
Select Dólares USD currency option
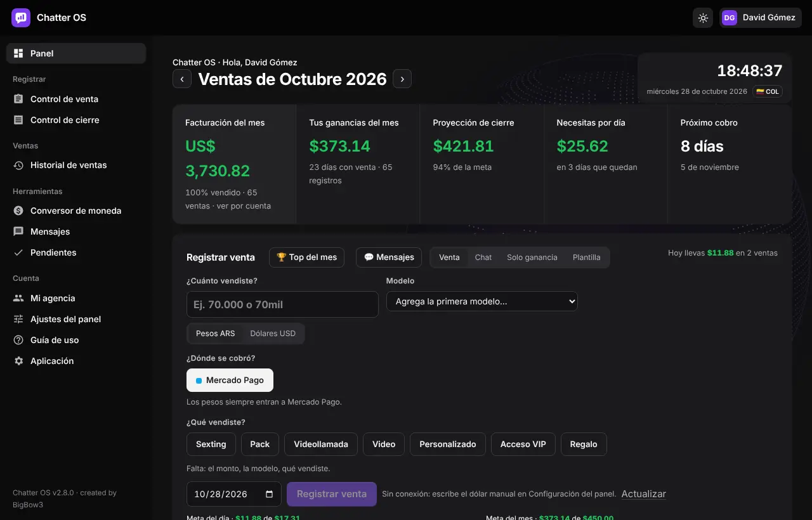[x=273, y=334]
